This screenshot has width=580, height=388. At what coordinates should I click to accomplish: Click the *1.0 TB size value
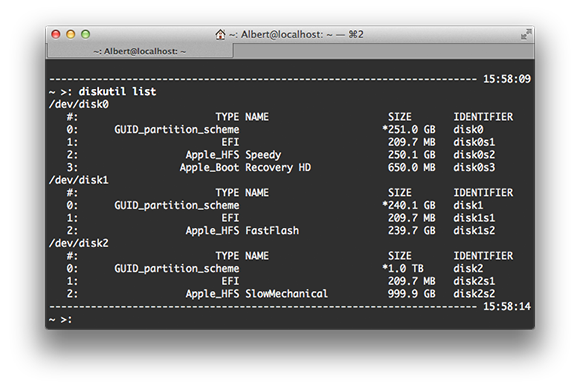403,269
